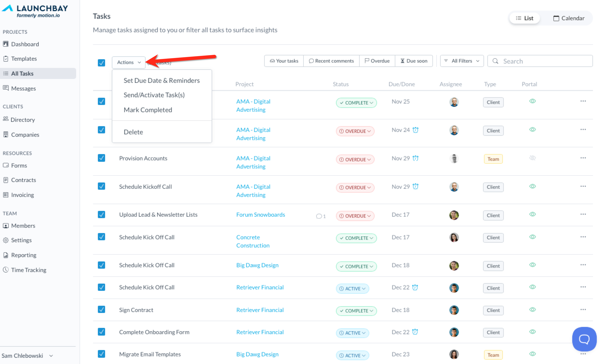Expand the Sam Chlebowski account menu
The height and width of the screenshot is (364, 605).
[27, 355]
